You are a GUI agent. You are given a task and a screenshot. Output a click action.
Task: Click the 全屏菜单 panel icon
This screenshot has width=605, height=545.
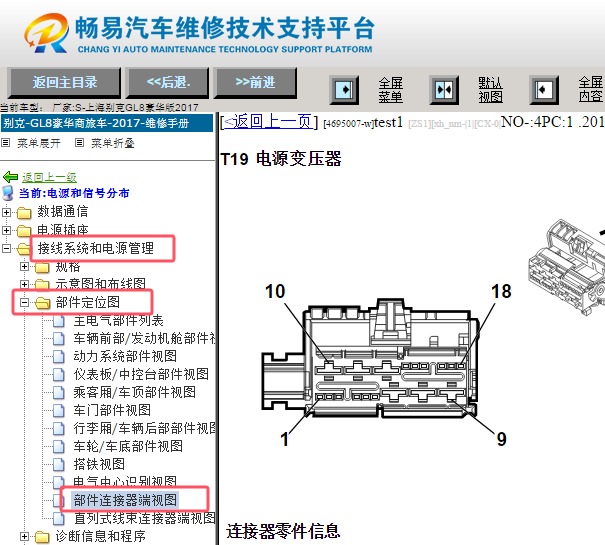(x=344, y=90)
